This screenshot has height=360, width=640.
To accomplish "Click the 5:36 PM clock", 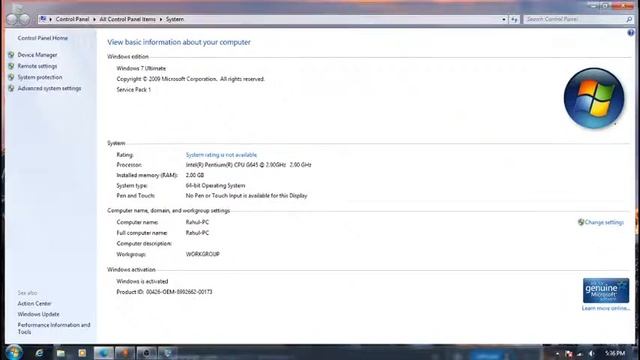I will pos(615,353).
